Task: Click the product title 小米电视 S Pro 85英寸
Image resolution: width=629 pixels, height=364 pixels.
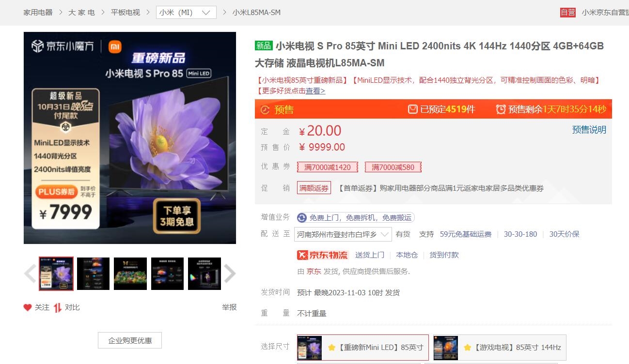Action: [x=429, y=55]
